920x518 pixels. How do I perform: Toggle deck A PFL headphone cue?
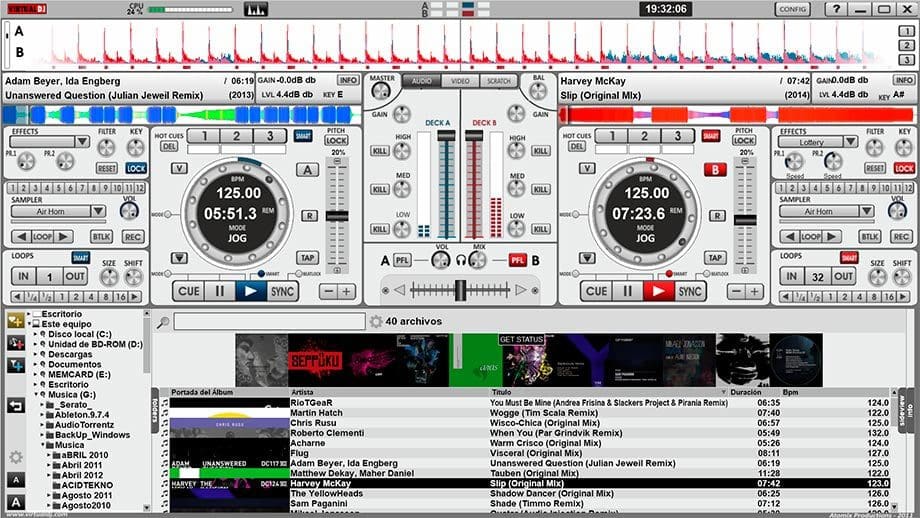(402, 260)
